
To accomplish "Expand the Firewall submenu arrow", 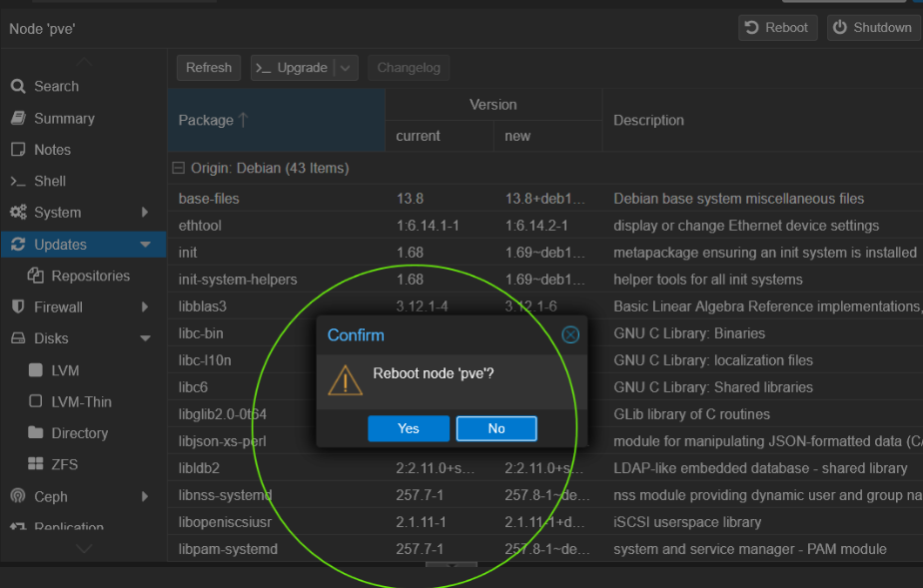I will pos(145,306).
